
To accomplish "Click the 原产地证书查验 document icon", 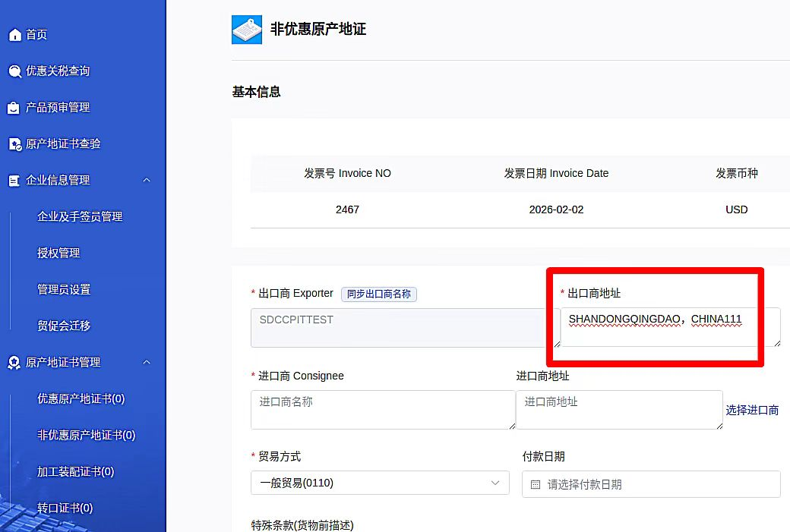I will click(x=14, y=144).
